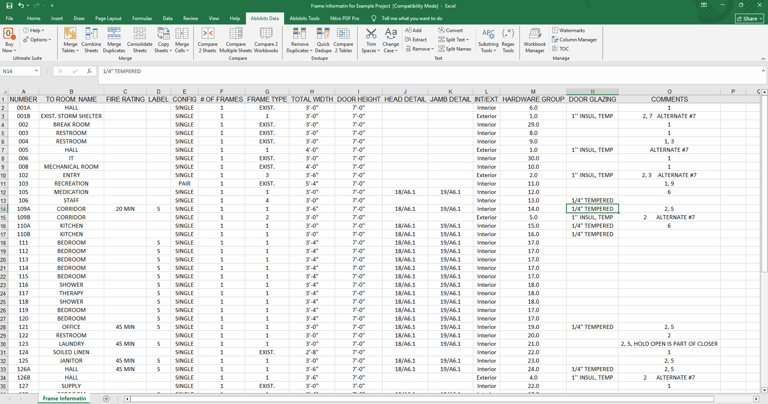Viewport: 768px width, 404px height.
Task: Launch the Workbook Manager
Action: coord(534,40)
